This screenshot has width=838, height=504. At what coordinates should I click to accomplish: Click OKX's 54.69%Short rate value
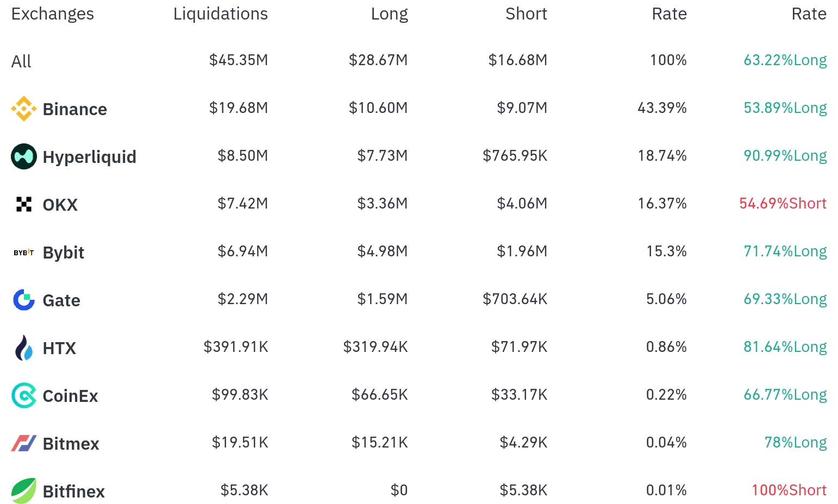[x=783, y=204]
